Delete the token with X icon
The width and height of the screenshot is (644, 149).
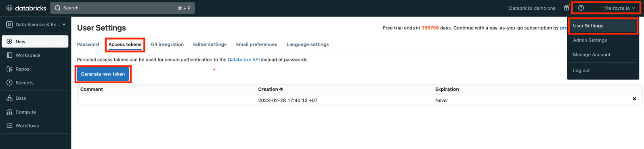tap(634, 99)
